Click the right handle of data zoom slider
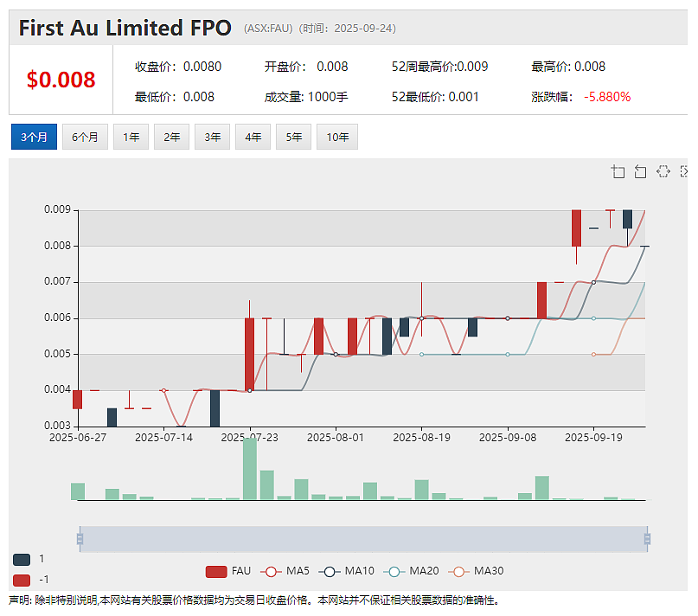698x616 pixels. point(647,539)
